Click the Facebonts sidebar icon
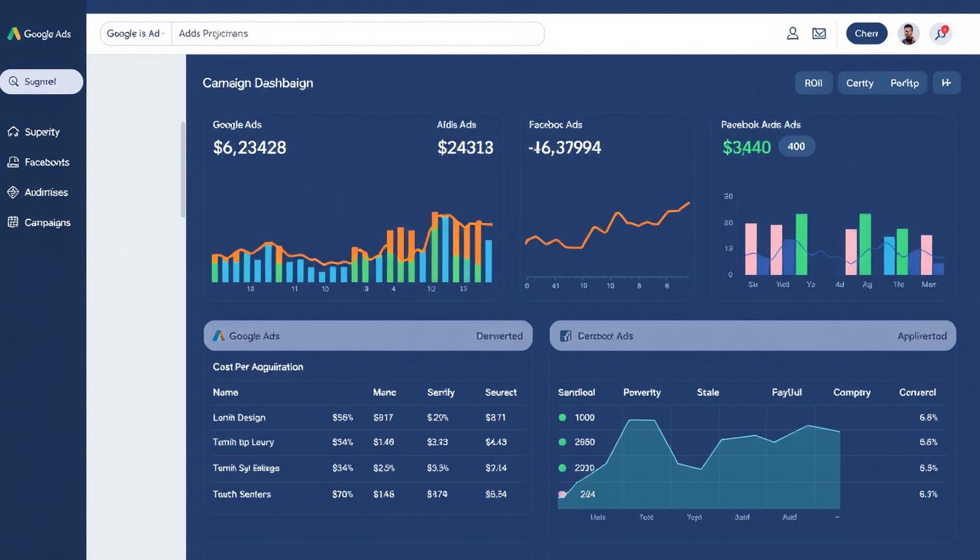 pos(12,162)
